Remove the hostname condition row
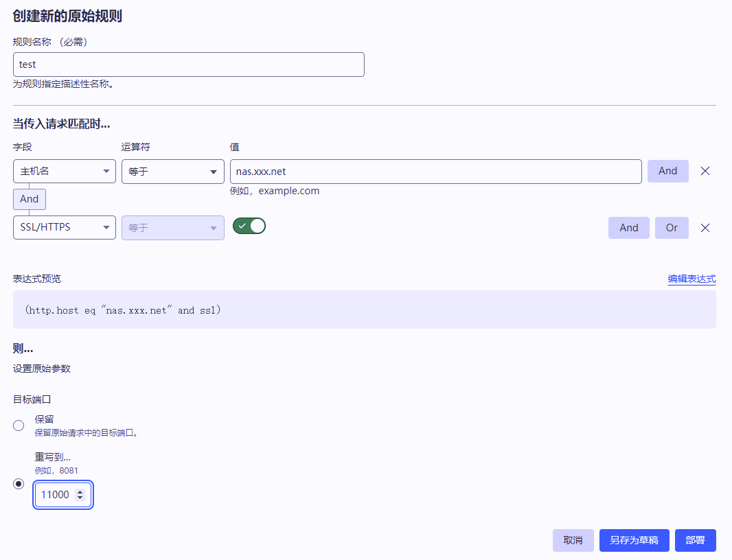 (x=705, y=171)
